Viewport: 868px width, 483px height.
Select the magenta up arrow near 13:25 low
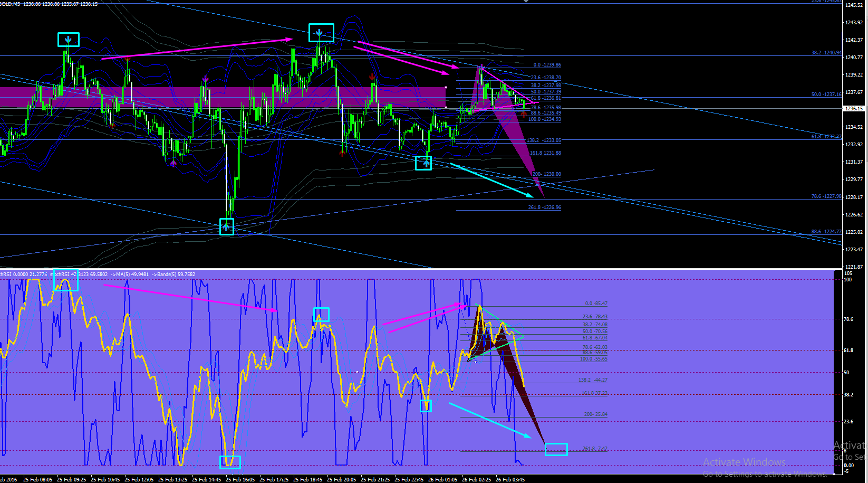tap(173, 164)
